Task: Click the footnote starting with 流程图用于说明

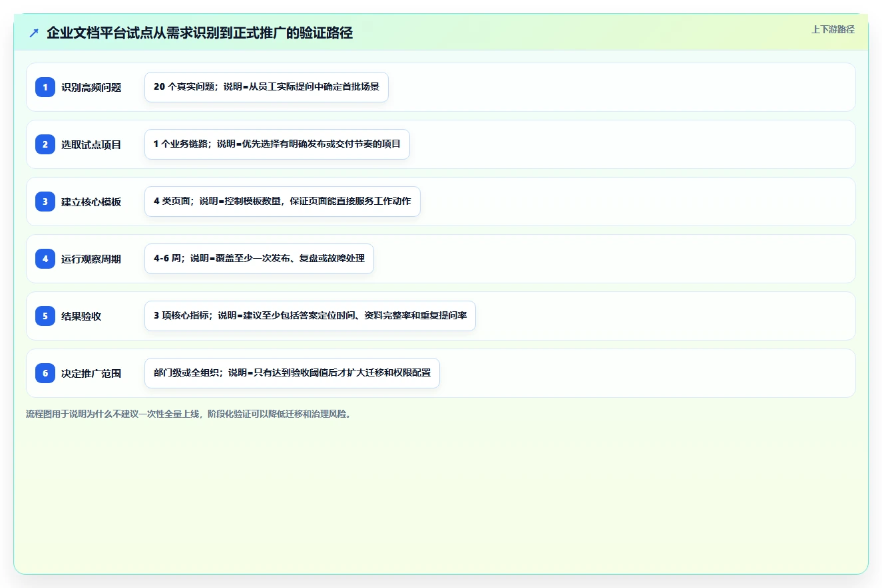Action: coord(188,414)
